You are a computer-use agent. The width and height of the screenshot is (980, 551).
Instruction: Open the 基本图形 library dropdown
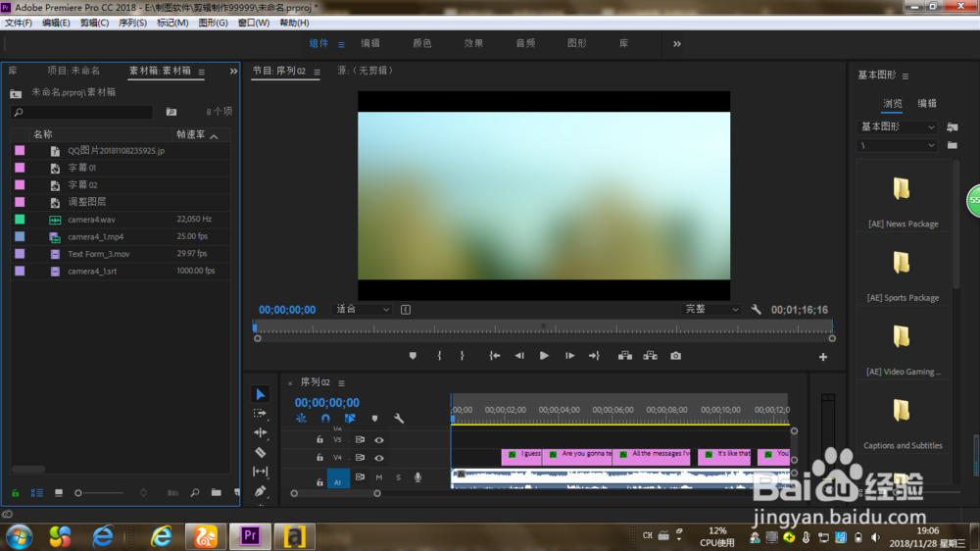pyautogui.click(x=897, y=126)
